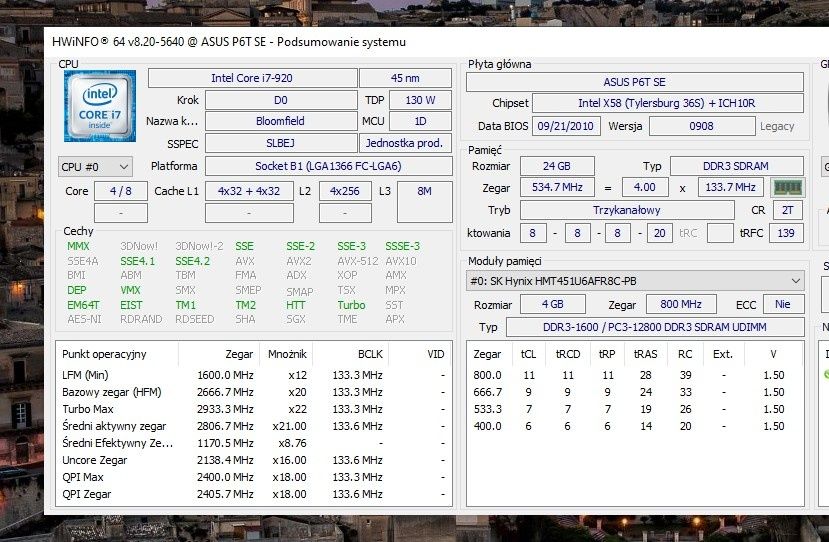829x542 pixels.
Task: Click DDR3-1600 / PC3-12800 module type field
Action: click(655, 327)
